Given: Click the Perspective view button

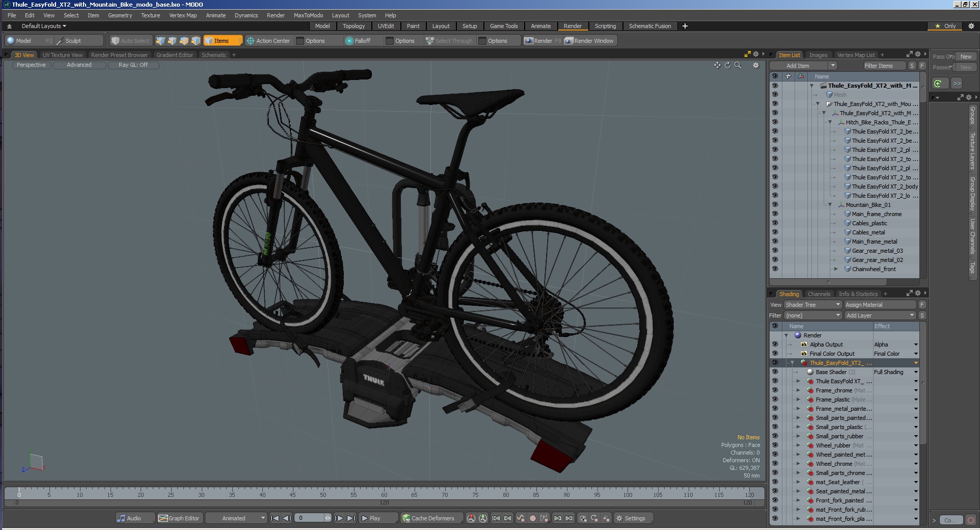Looking at the screenshot, I should coord(31,65).
